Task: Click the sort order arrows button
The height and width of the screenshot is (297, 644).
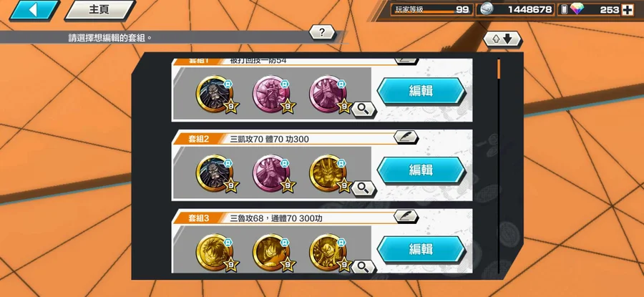Action: (x=502, y=39)
